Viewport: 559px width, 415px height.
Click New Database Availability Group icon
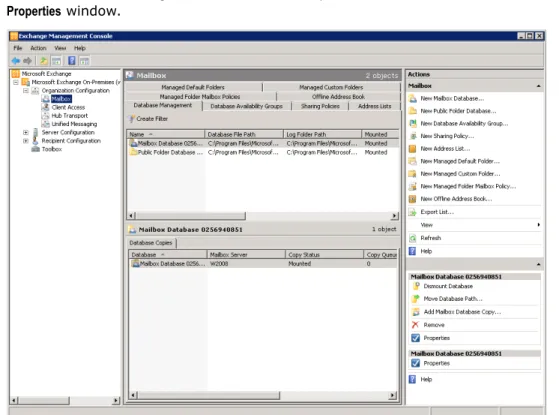point(412,123)
